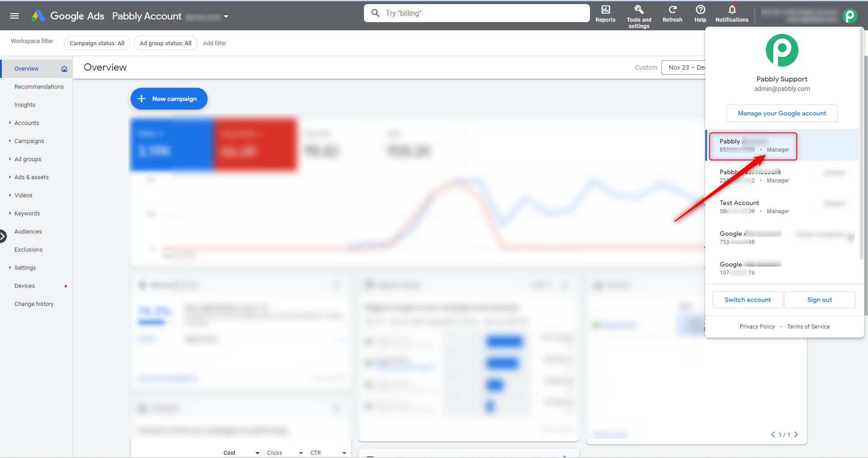Open Terms of Service link
The width and height of the screenshot is (868, 458).
(808, 327)
